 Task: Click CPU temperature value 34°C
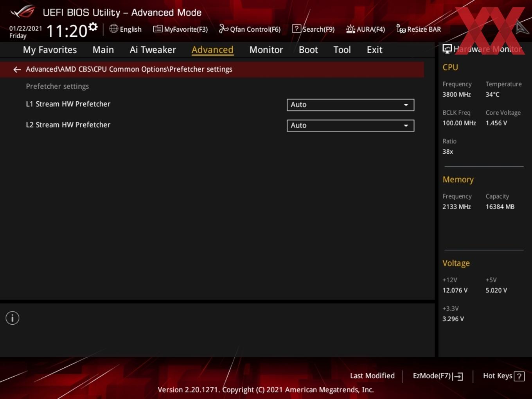(492, 95)
